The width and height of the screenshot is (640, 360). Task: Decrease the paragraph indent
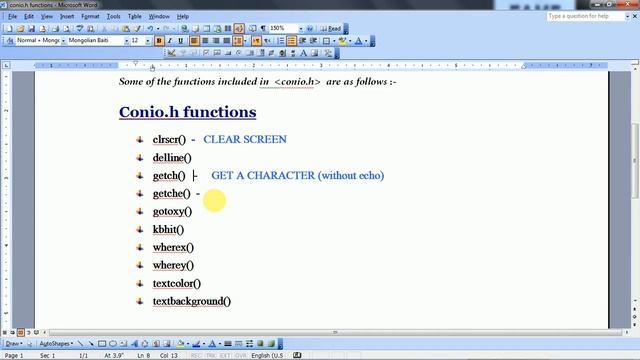302,41
